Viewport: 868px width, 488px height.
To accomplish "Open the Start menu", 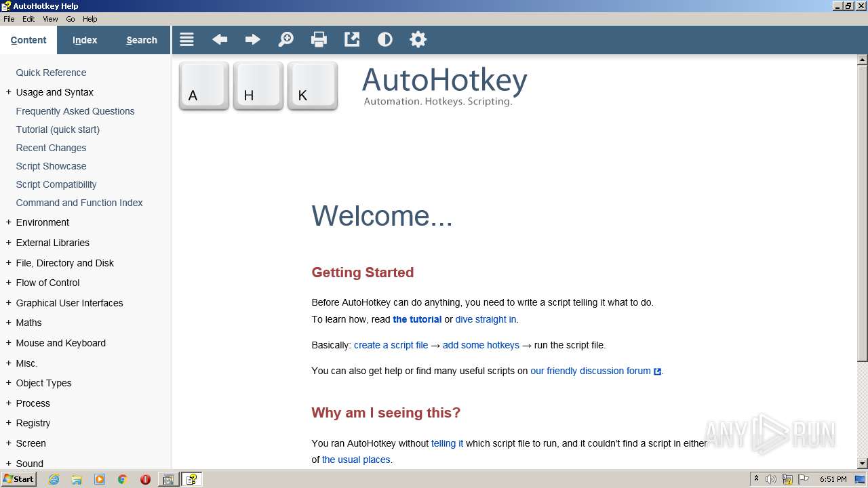I will click(18, 479).
